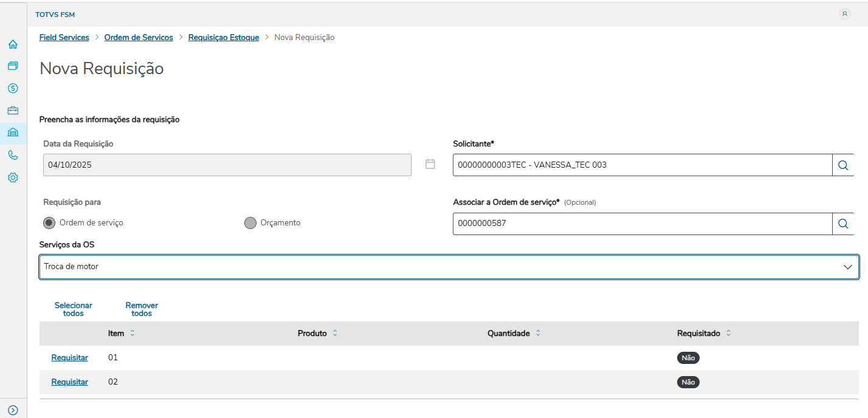Open settings gear icon in sidebar
868x418 pixels.
(13, 177)
